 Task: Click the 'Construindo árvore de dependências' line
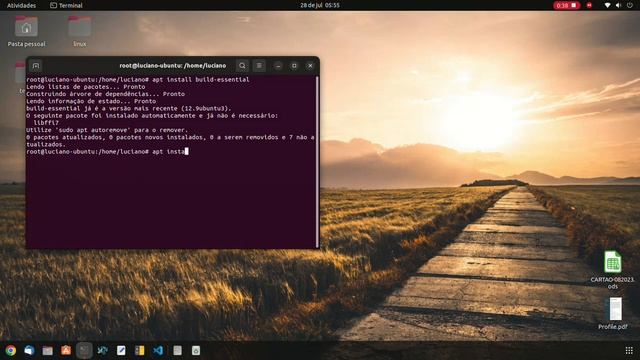(105, 94)
